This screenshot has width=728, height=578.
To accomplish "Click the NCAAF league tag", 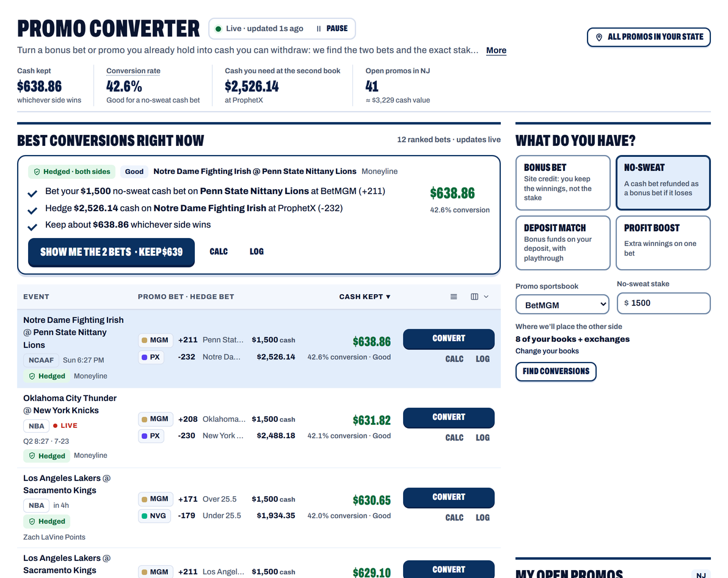I will point(41,360).
